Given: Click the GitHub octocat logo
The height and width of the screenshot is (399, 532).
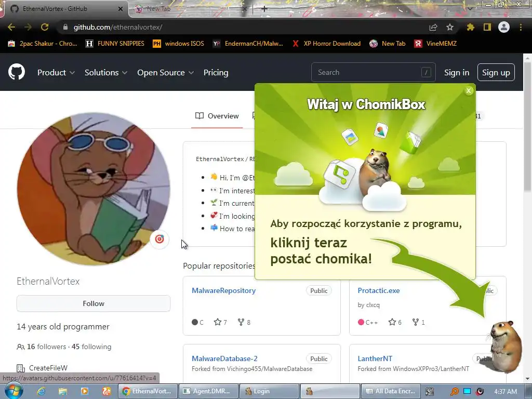Looking at the screenshot, I should coord(16,72).
